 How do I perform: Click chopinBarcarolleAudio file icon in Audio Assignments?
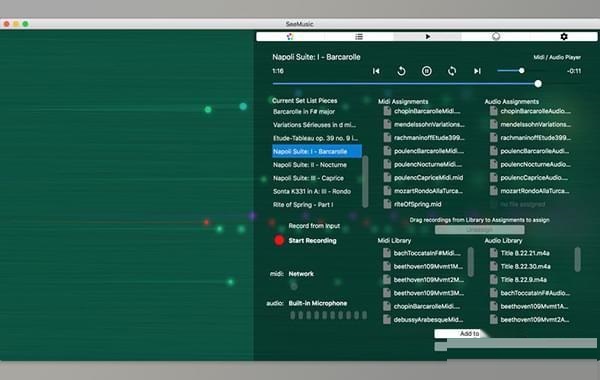494,111
